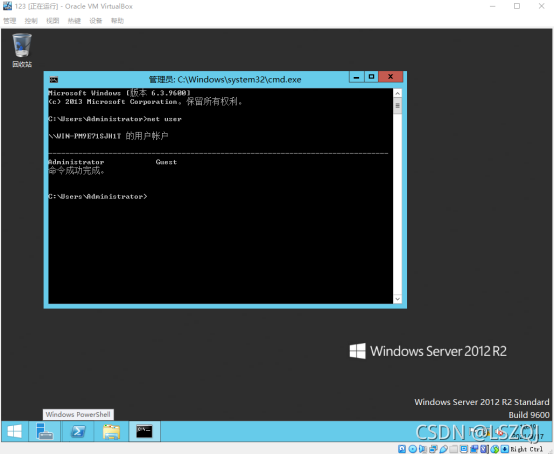Click the network adapter status icon

click(x=433, y=449)
